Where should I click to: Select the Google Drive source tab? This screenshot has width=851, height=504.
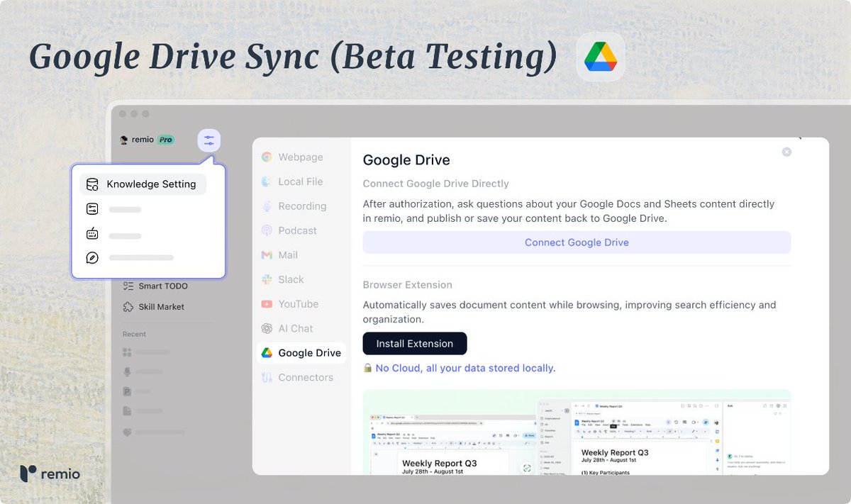pyautogui.click(x=301, y=353)
